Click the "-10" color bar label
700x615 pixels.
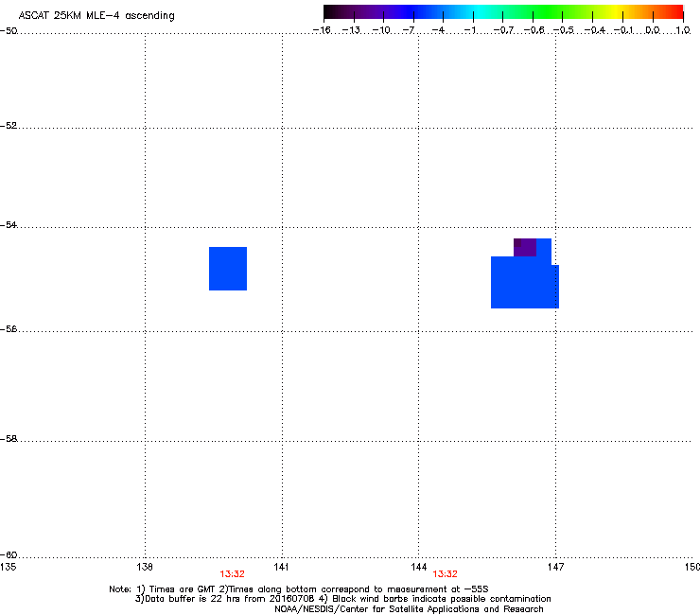click(x=381, y=30)
